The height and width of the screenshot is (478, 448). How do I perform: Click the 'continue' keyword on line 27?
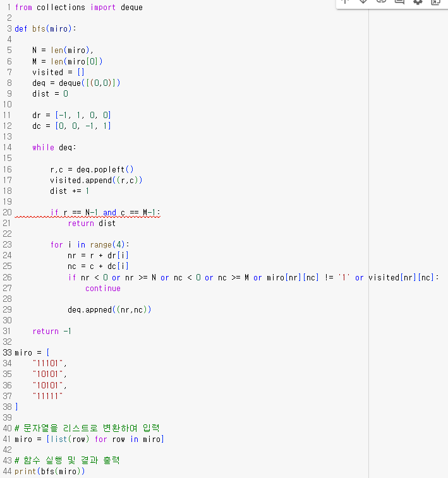(x=103, y=289)
